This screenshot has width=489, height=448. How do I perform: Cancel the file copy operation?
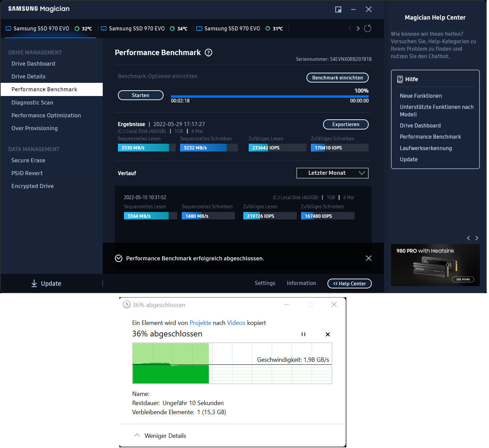tap(327, 334)
